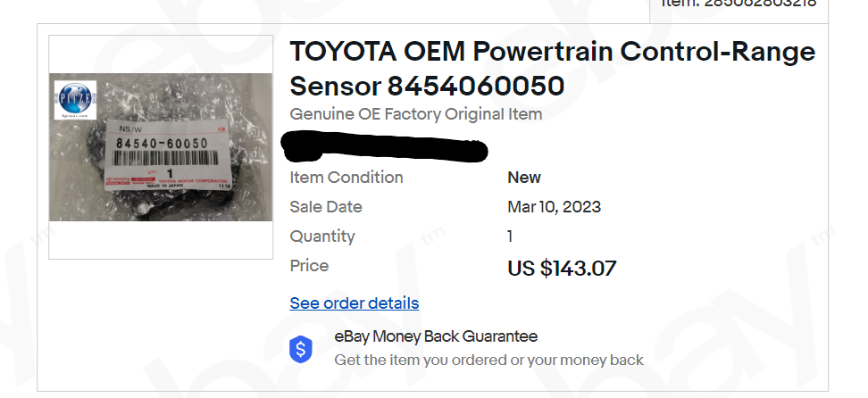Click the eBay Money Back Guarantee shield icon
Screen dimensions: 868x398
301,349
